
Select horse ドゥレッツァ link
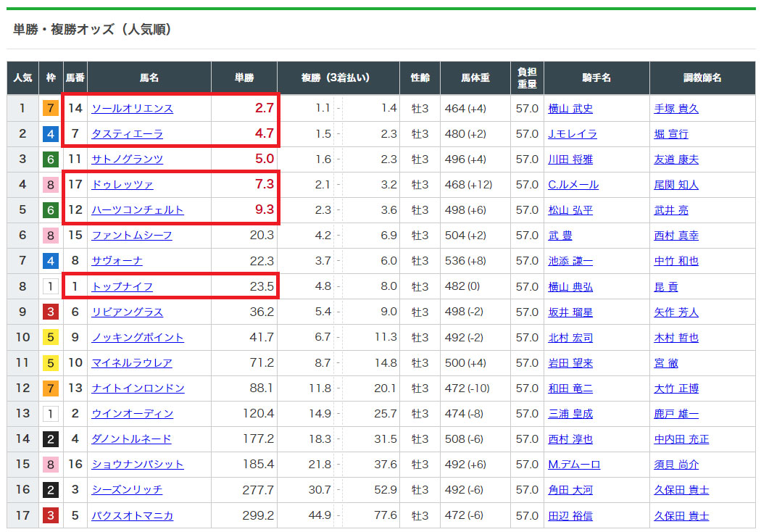click(122, 185)
